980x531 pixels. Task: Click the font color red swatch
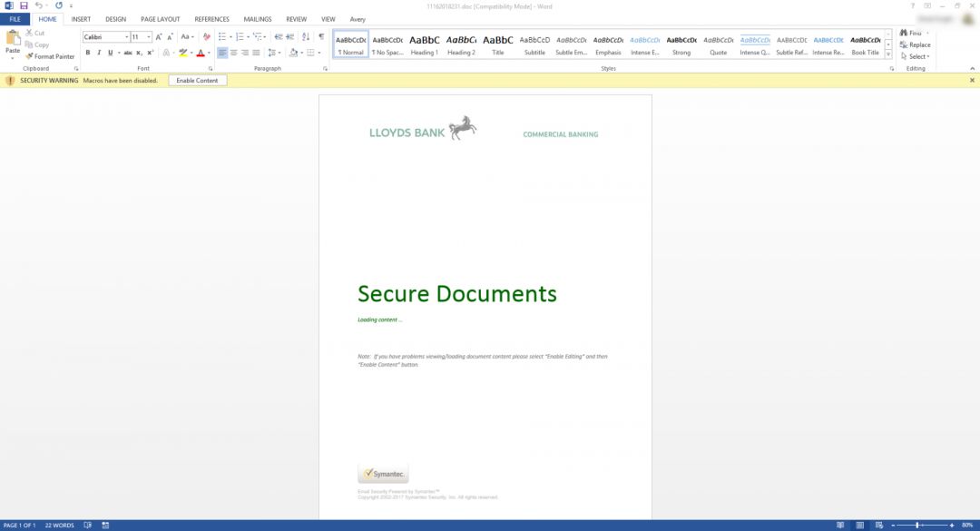201,53
